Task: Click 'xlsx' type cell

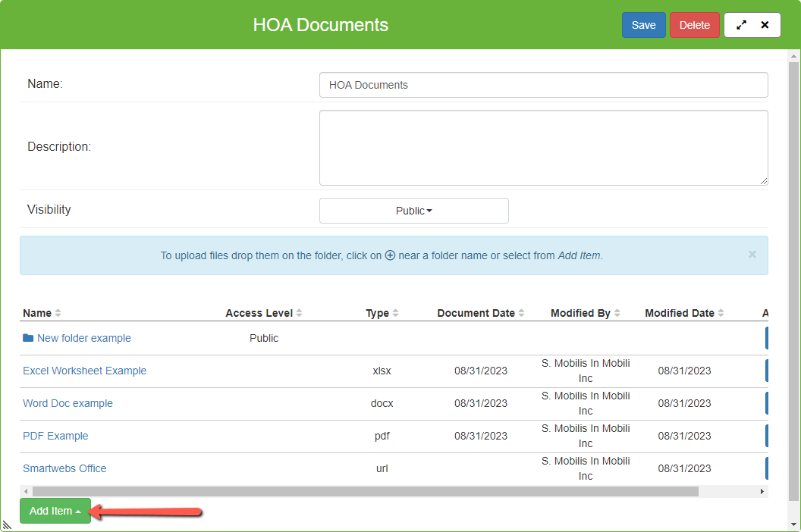Action: (x=382, y=371)
